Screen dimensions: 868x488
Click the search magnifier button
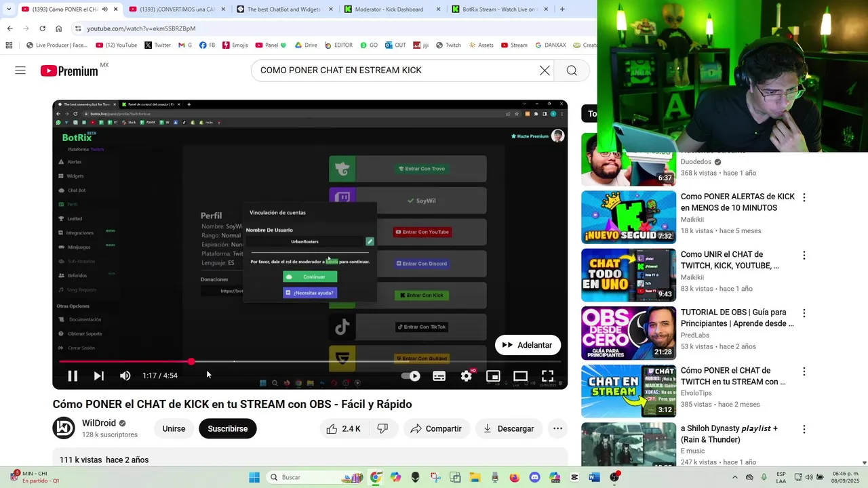pos(572,70)
